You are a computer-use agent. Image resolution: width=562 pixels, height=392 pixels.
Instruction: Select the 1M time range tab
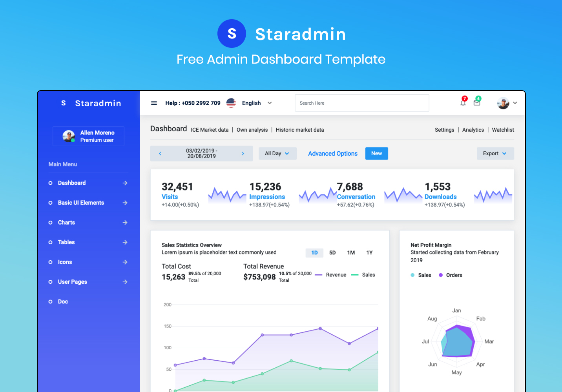[x=351, y=253]
